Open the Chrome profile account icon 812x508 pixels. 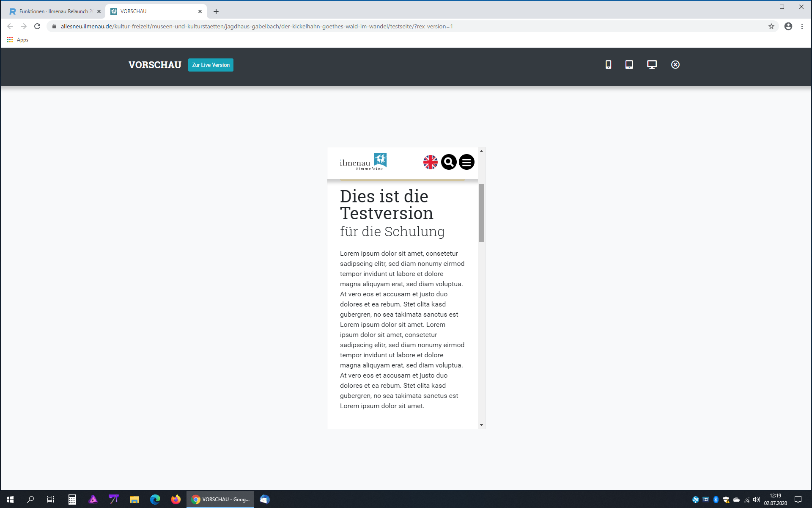click(788, 26)
